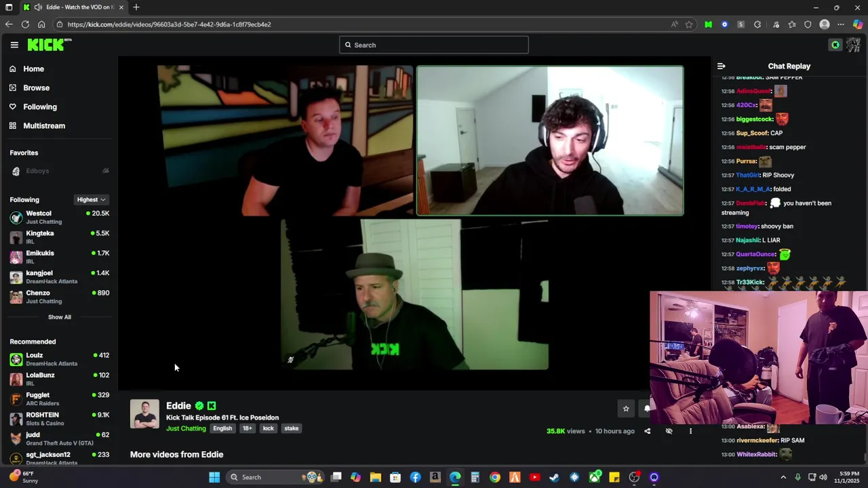This screenshot has width=868, height=488.
Task: Mute tab via speaker icon
Action: pos(38,7)
